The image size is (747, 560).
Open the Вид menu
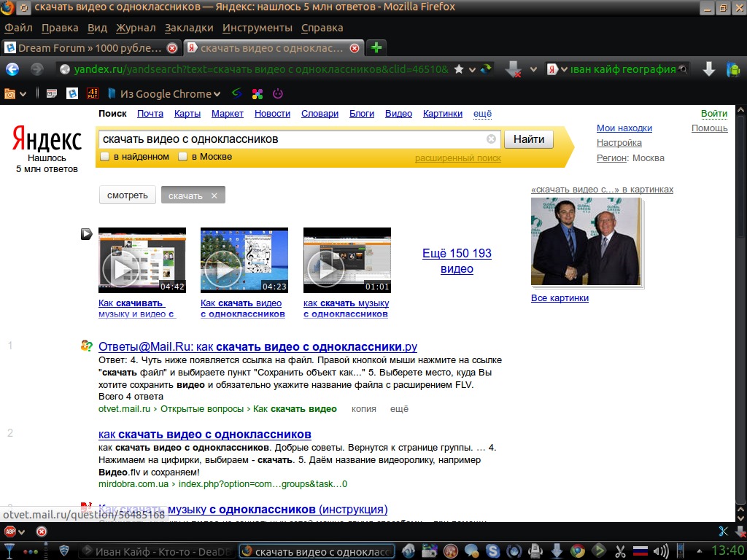pos(97,28)
